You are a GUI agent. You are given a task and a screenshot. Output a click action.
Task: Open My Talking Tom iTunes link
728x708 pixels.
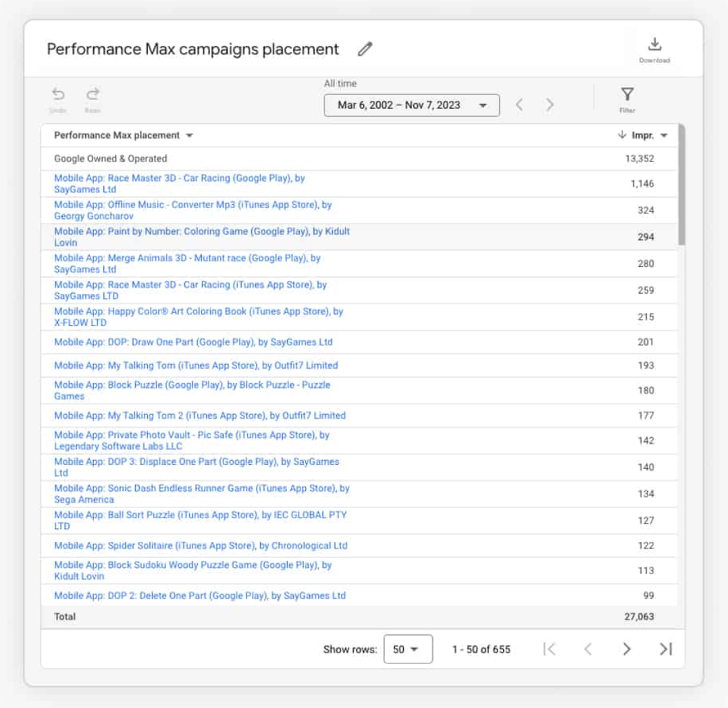[x=196, y=365]
